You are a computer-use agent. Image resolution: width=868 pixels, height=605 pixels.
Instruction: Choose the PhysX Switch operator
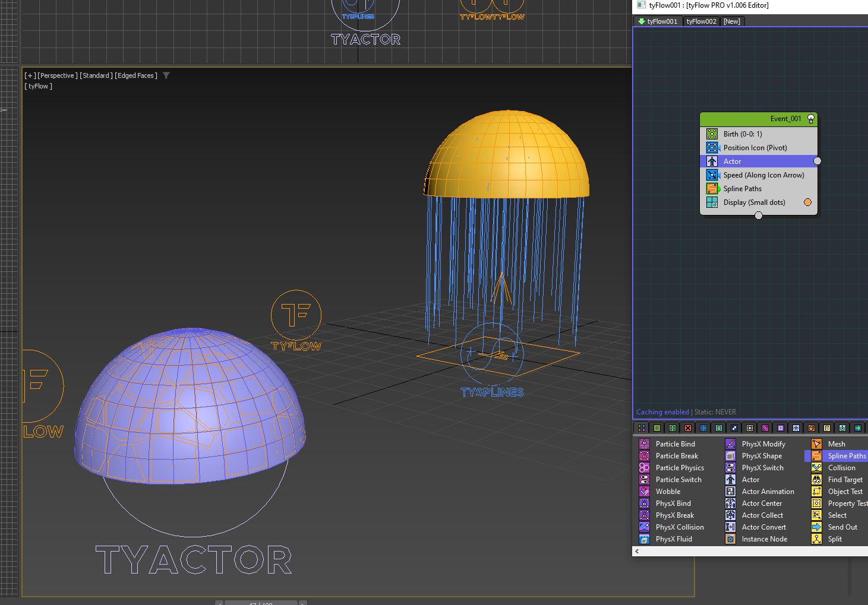[x=754, y=468]
